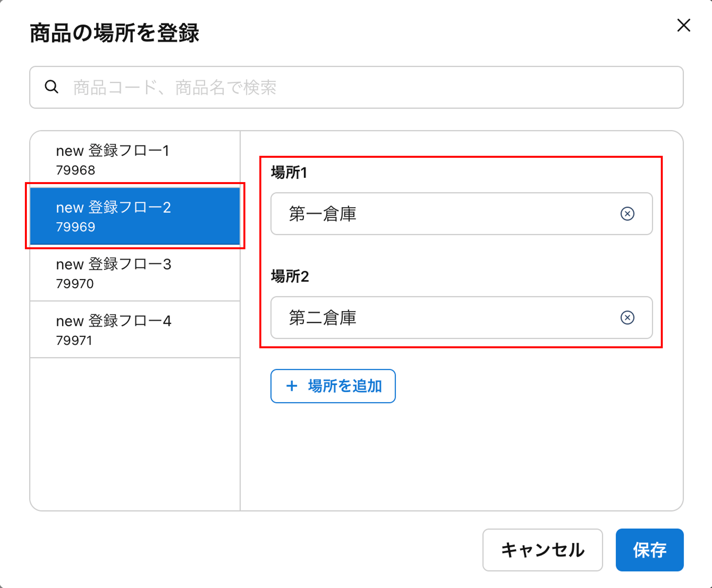The width and height of the screenshot is (712, 588).
Task: Clear the 第二倉庫 location with its x icon
Action: (x=627, y=317)
